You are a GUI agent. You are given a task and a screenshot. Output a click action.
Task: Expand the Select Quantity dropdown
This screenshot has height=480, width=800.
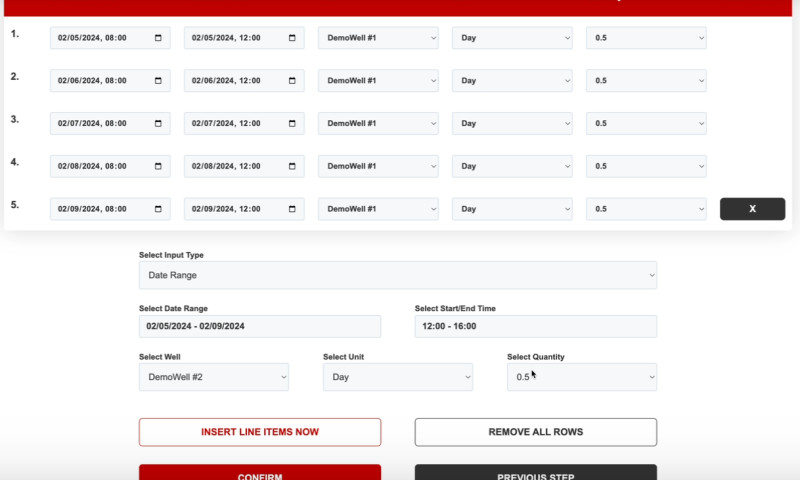coord(581,377)
